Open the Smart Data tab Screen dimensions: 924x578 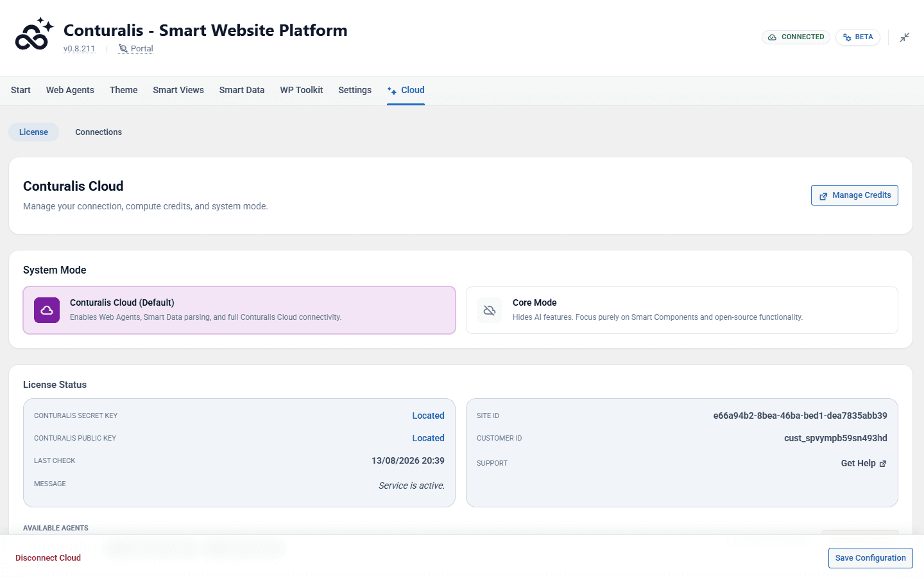(x=242, y=90)
